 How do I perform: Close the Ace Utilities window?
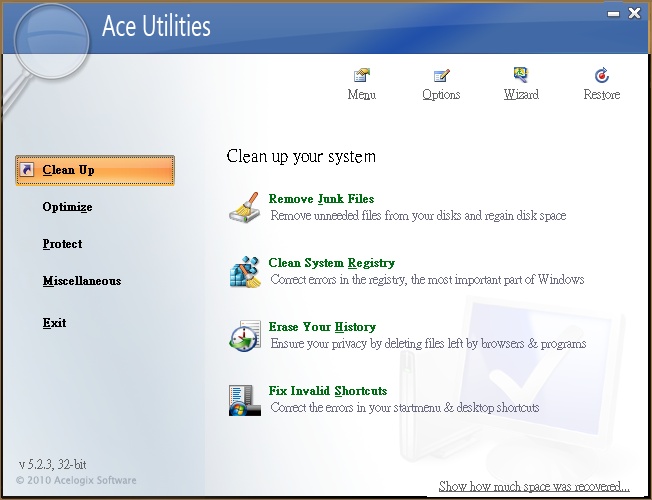[635, 13]
